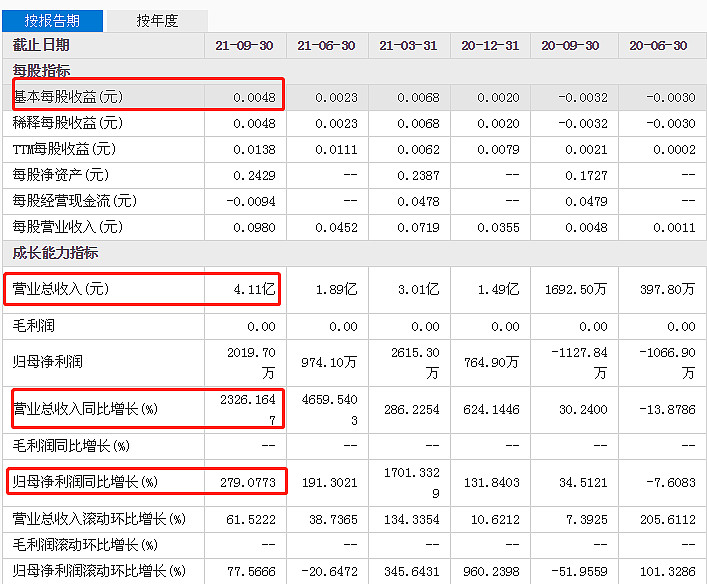Click the 2019.70万 net profit value
Screen dimensions: 707x584
(x=251, y=363)
